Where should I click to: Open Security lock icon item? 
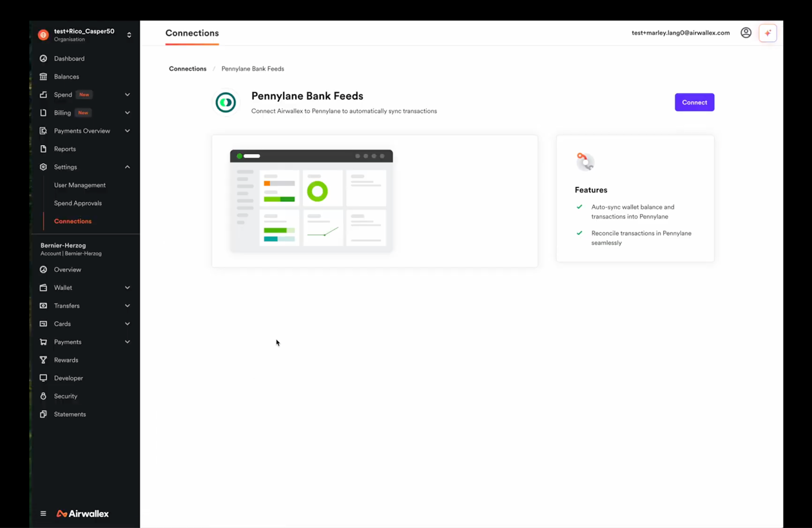click(x=44, y=396)
